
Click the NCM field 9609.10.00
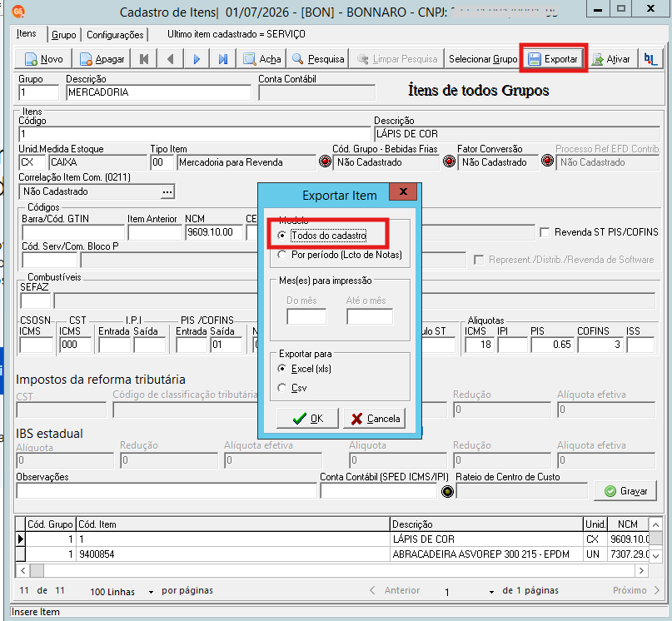214,232
